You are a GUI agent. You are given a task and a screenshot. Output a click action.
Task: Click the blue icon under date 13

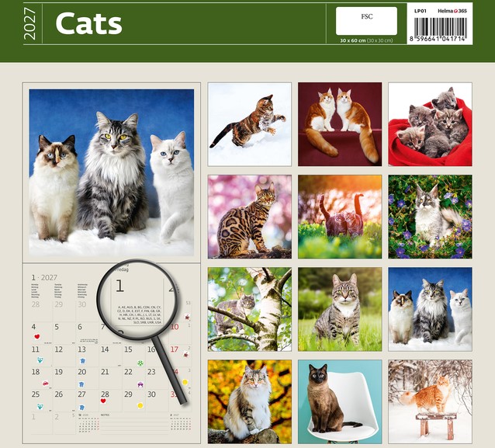pyautogui.click(x=82, y=360)
